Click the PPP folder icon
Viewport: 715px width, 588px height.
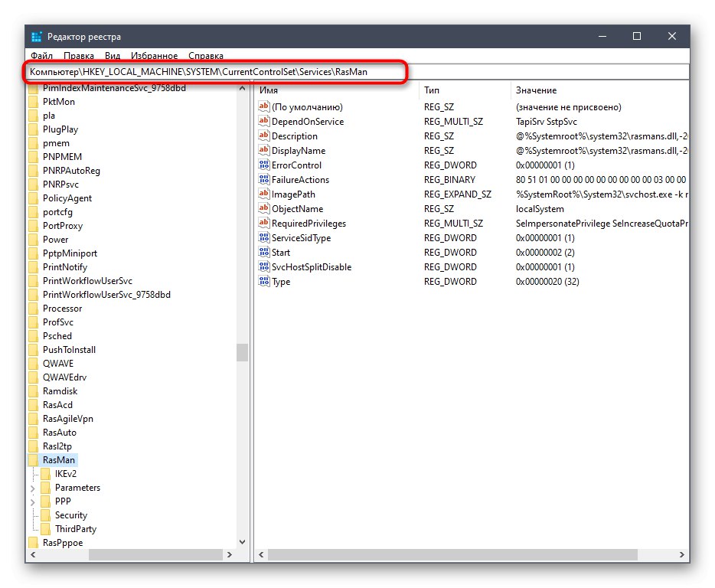click(46, 501)
